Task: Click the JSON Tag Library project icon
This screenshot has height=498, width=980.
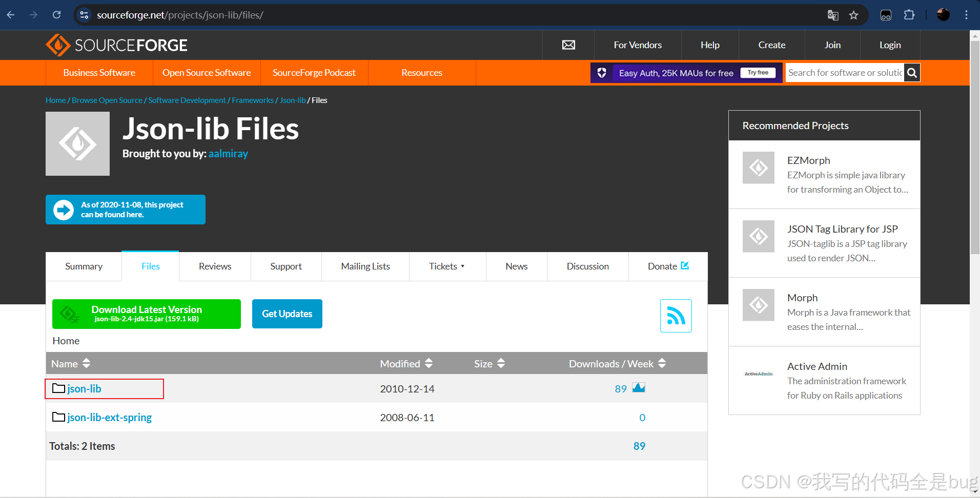Action: pos(759,236)
